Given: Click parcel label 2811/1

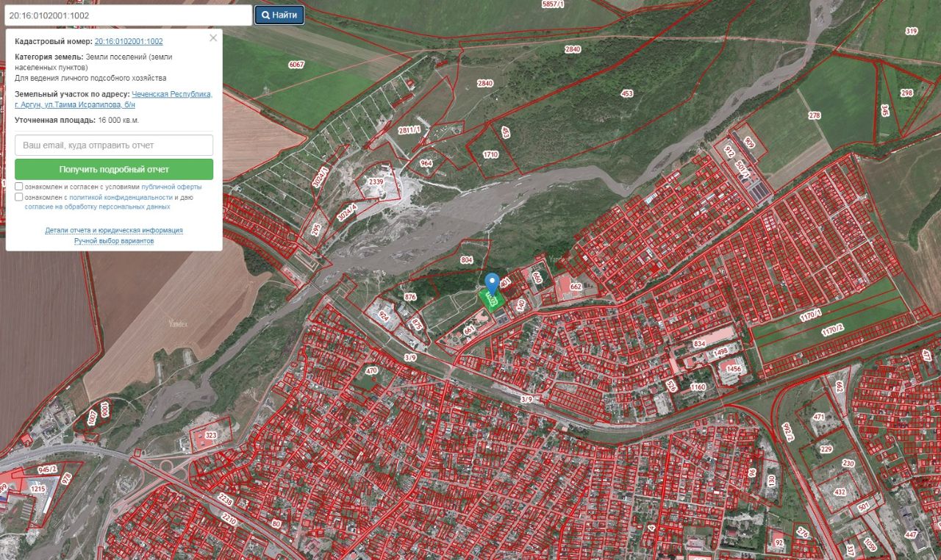Looking at the screenshot, I should point(409,129).
